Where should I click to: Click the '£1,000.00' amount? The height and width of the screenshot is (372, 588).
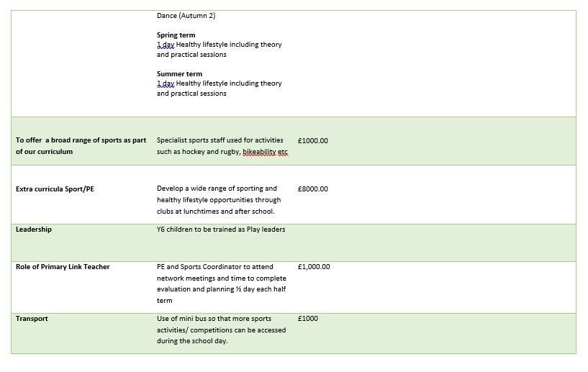(x=314, y=267)
